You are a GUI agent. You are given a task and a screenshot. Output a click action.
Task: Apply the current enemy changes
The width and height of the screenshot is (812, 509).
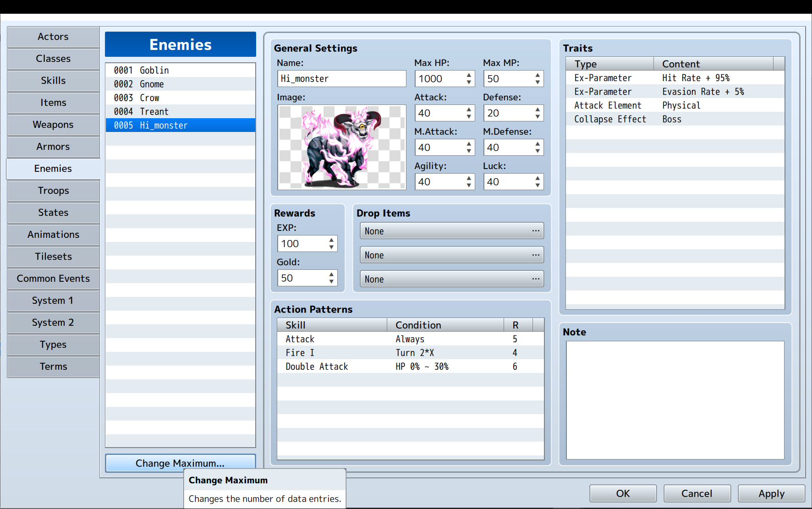(x=771, y=493)
